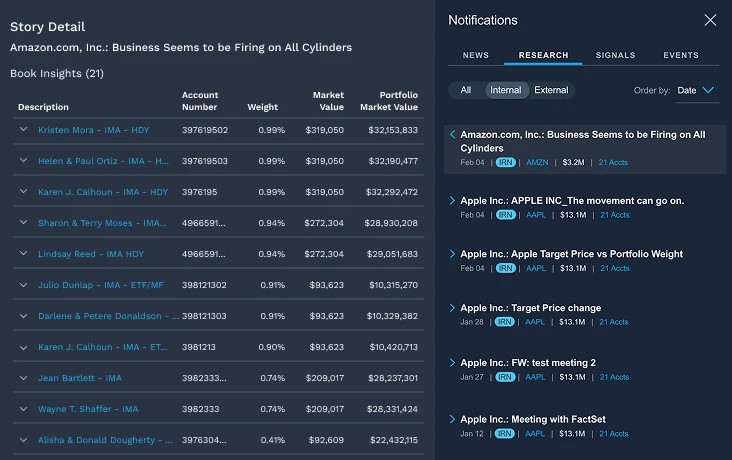Click IRN badge on Target Price vs Portfolio Weight
The width and height of the screenshot is (732, 460).
click(505, 268)
